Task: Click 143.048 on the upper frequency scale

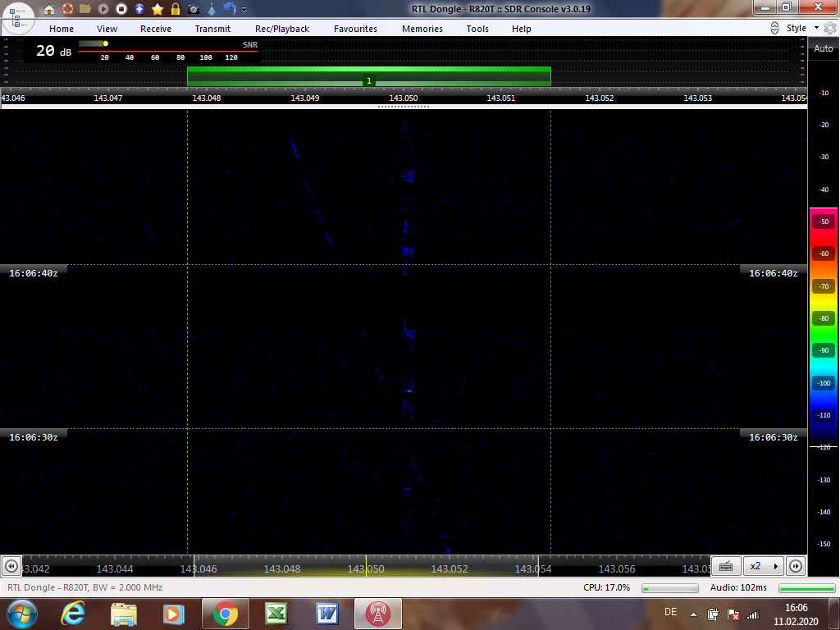Action: (x=206, y=98)
